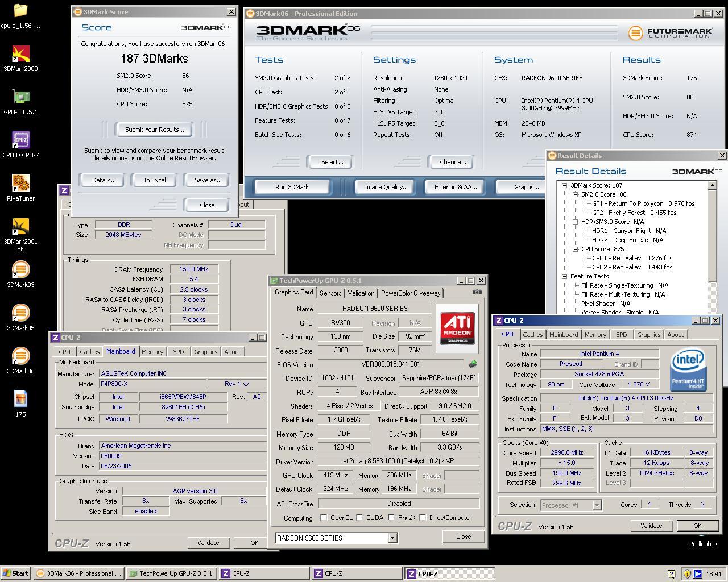Click the Select... button under Tests
The image size is (728, 582).
pyautogui.click(x=332, y=162)
